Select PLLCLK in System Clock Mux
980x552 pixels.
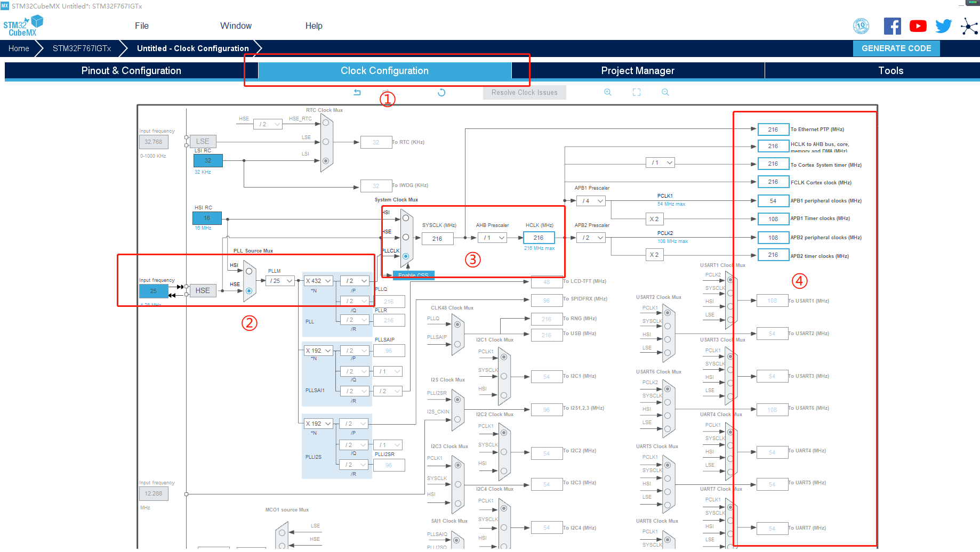point(406,256)
